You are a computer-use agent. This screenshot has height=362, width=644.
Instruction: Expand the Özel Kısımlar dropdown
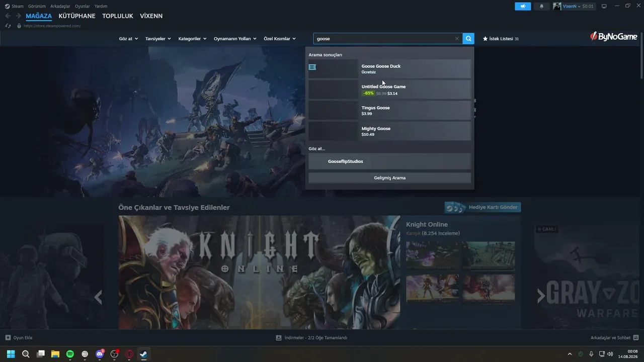[280, 39]
